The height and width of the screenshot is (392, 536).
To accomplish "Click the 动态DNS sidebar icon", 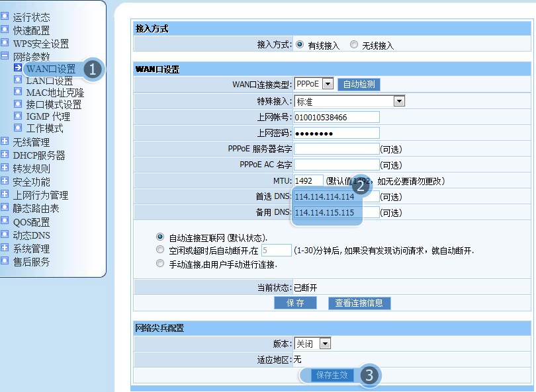I will tap(5, 235).
